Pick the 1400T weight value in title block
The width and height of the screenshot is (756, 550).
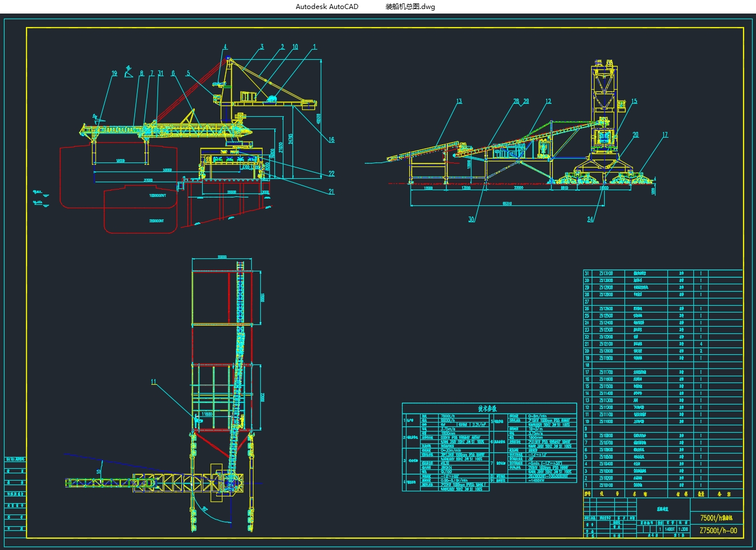pyautogui.click(x=670, y=529)
